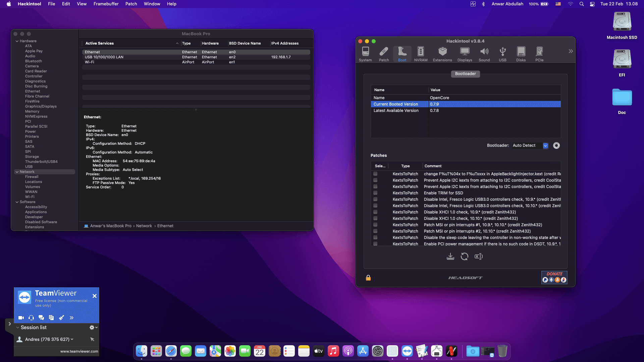644x362 pixels.
Task: Open the Extensions section in Hackintool
Action: tap(442, 54)
